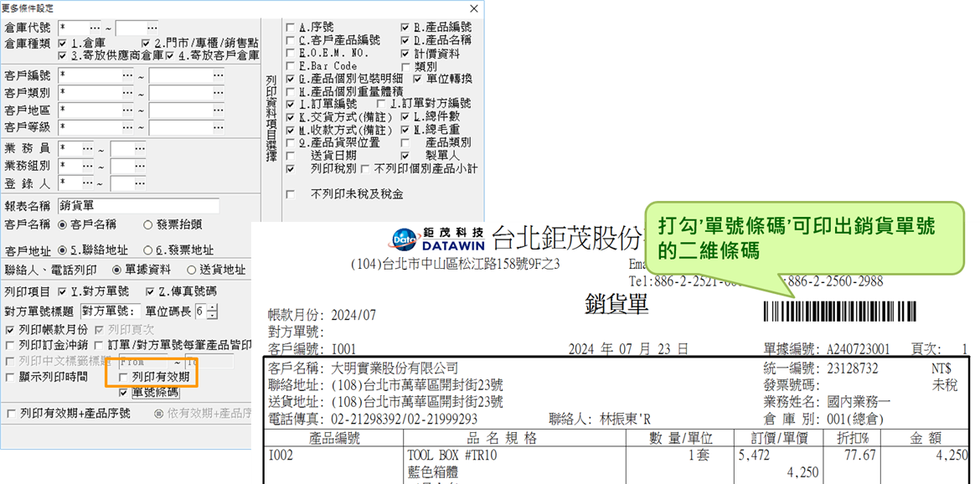Open lookup for 客戶編號 starting value
The width and height of the screenshot is (980, 484).
coord(127,76)
